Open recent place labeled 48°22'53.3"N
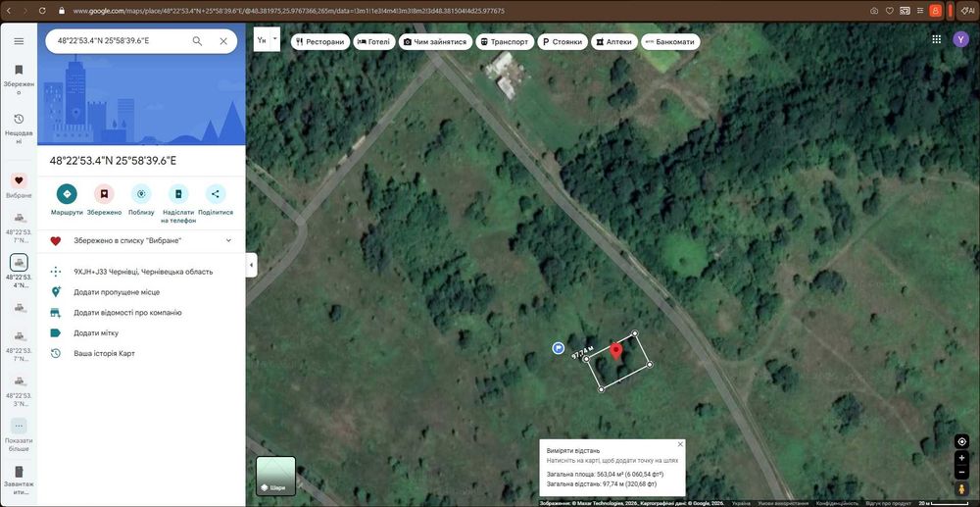Image resolution: width=980 pixels, height=507 pixels. (x=19, y=388)
